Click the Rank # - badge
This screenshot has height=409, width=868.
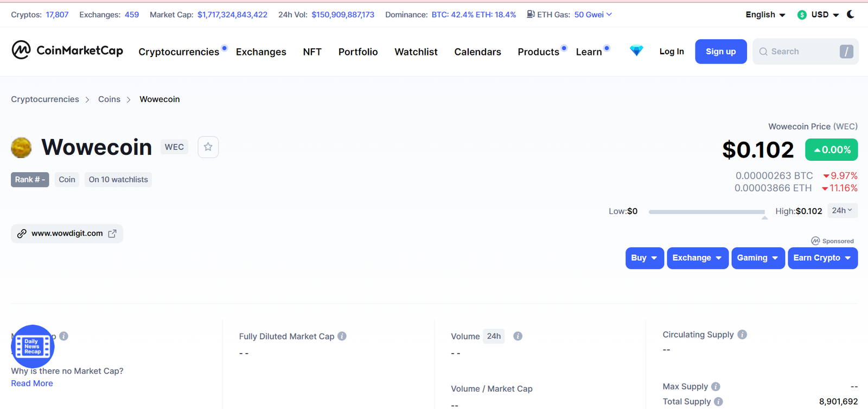coord(30,180)
